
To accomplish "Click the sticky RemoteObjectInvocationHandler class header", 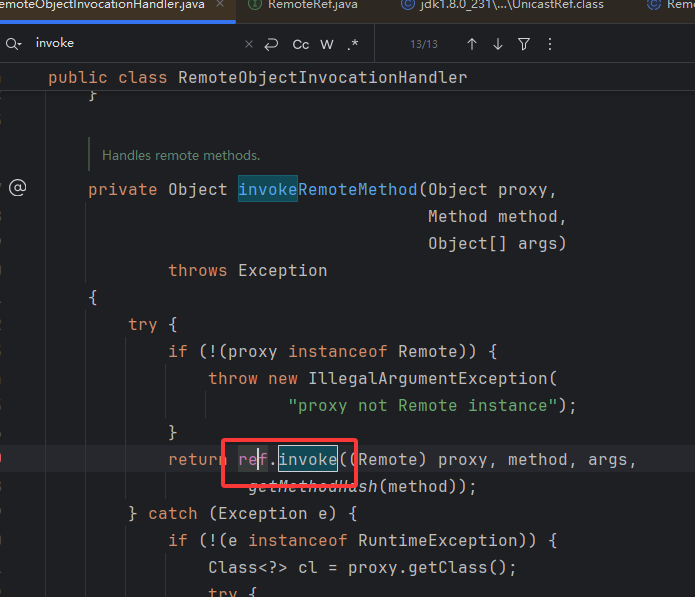I will pos(257,77).
